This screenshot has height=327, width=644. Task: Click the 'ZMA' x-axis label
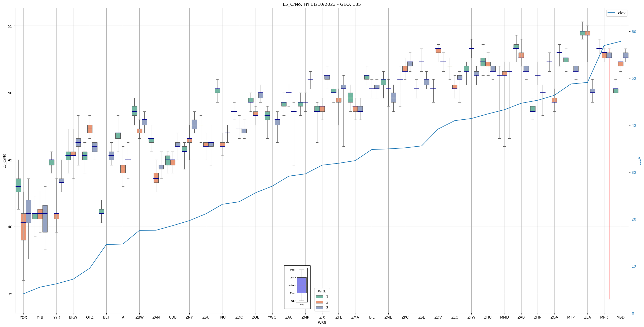[355, 317]
